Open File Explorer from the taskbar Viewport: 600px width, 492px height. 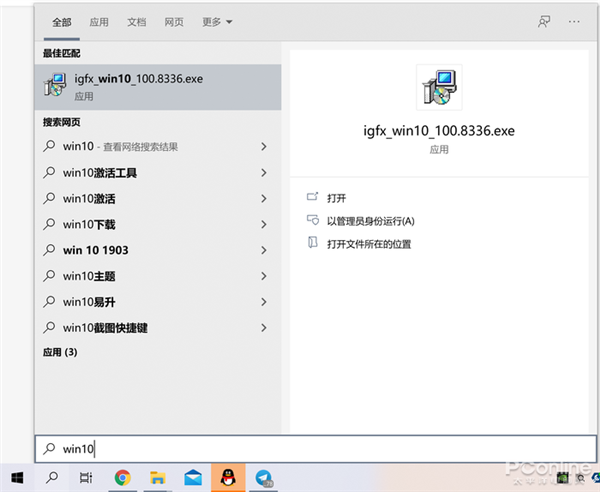tap(157, 477)
